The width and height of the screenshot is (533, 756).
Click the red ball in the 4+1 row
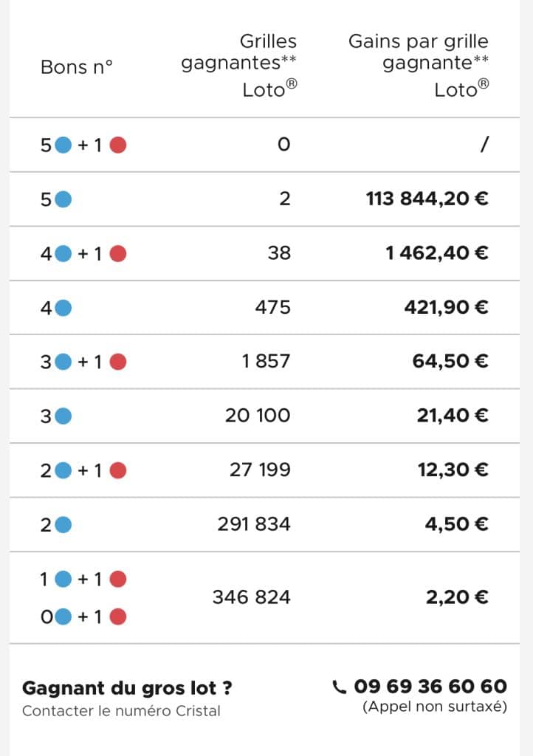coord(118,253)
